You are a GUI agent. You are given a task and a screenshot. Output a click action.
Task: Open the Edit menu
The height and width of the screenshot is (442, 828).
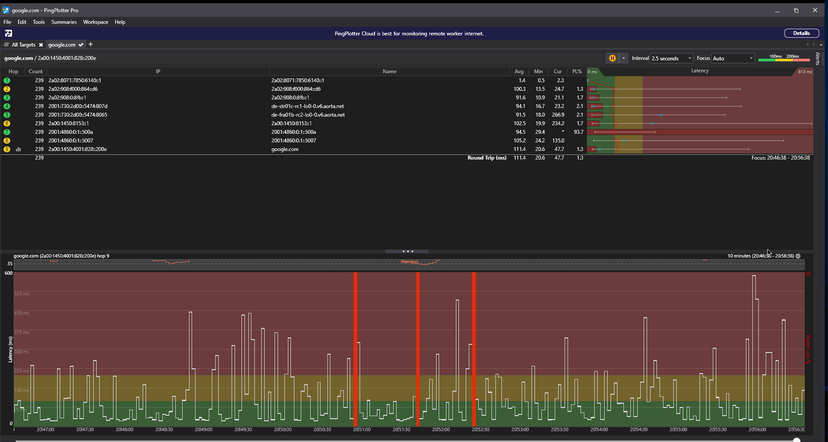22,22
